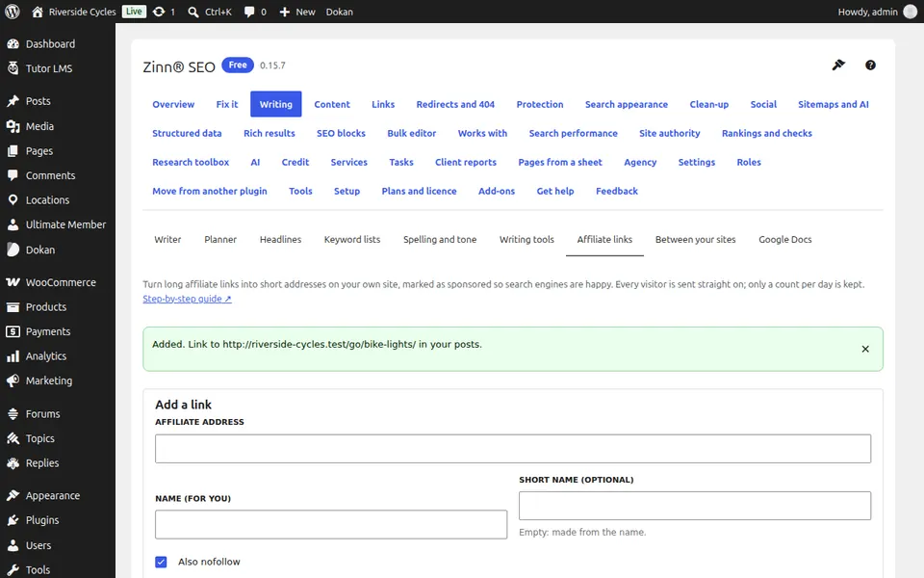The image size is (924, 578).
Task: Open the New content menu
Action: click(297, 12)
